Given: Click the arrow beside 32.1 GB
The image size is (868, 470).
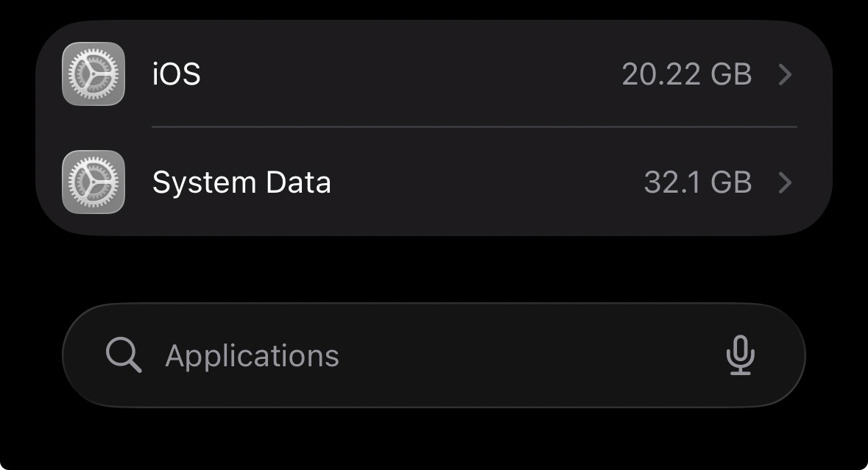Looking at the screenshot, I should click(x=785, y=182).
